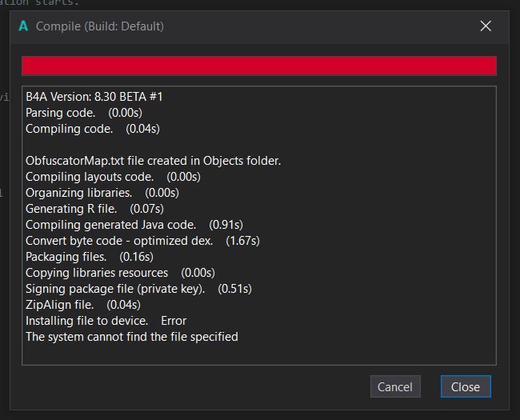Click the Parsing code log line
Screen dimensions: 520x420
click(83, 112)
